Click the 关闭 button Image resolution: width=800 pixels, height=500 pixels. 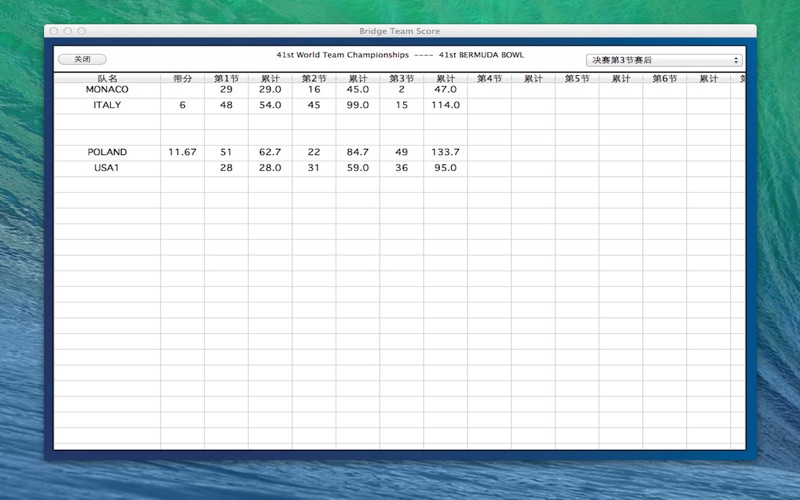(x=82, y=60)
